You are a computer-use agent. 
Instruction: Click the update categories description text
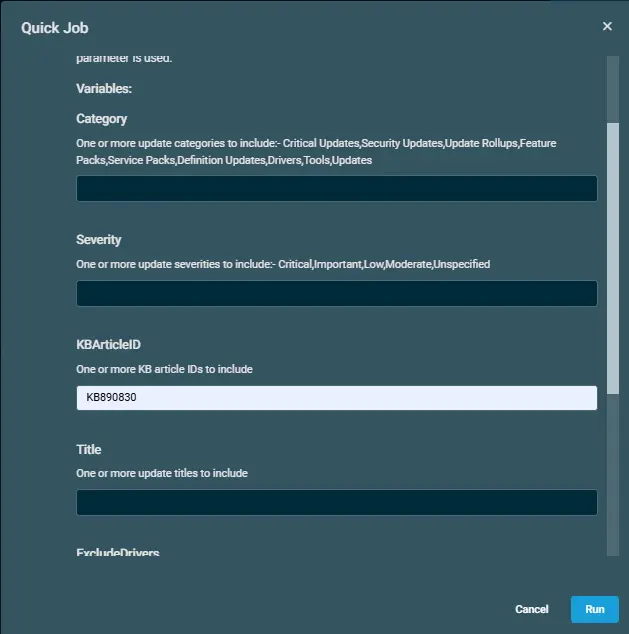[316, 152]
